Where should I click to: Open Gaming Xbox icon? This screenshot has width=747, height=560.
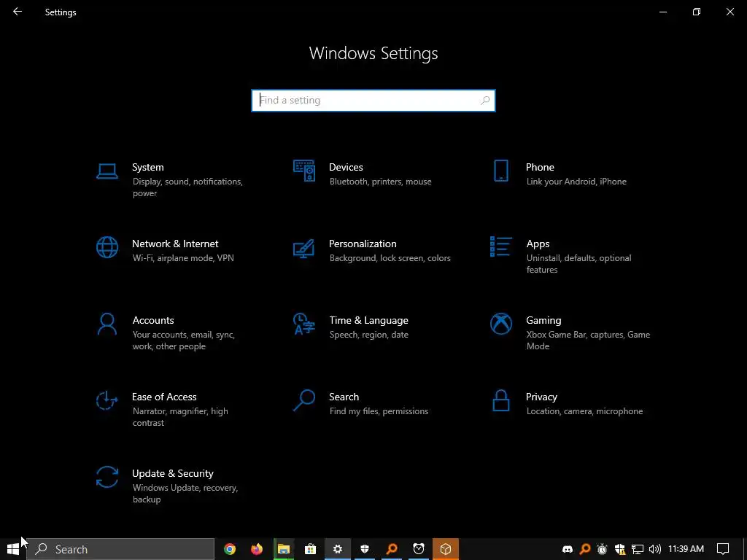pos(500,324)
